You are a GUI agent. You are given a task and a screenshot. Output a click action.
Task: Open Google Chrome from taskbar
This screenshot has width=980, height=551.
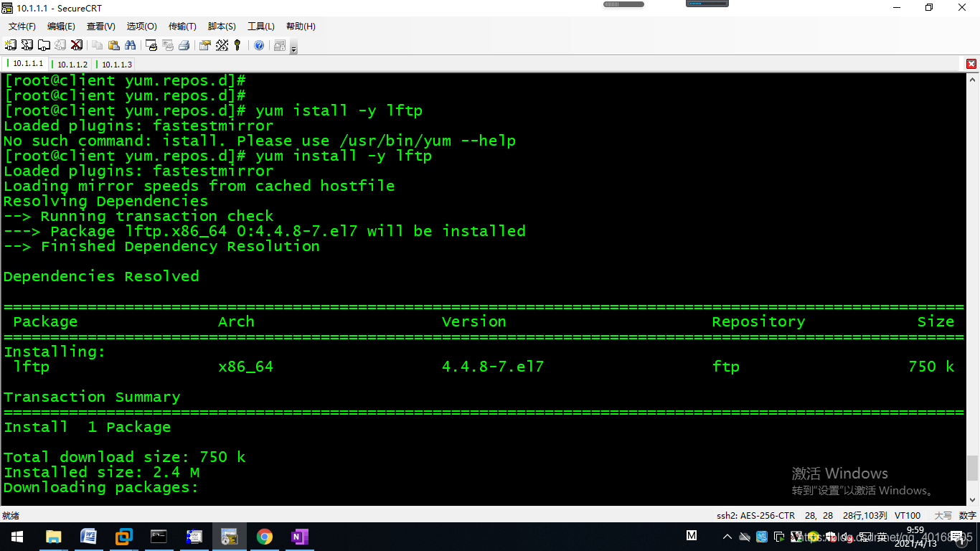coord(265,537)
